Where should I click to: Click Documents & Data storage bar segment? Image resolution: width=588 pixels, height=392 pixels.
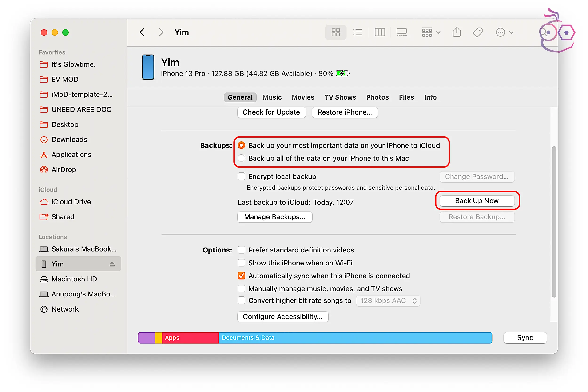[355, 338]
